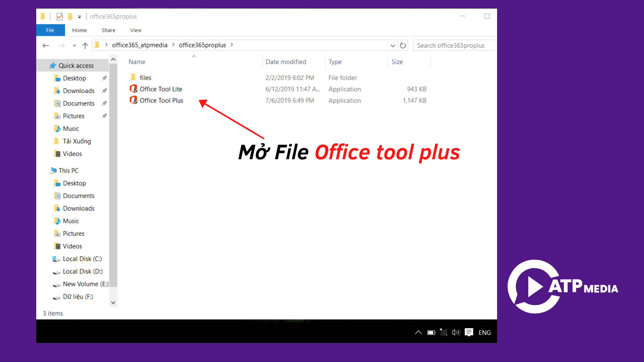This screenshot has width=644, height=362.
Task: Maximize the File Explorer window
Action: tap(487, 16)
